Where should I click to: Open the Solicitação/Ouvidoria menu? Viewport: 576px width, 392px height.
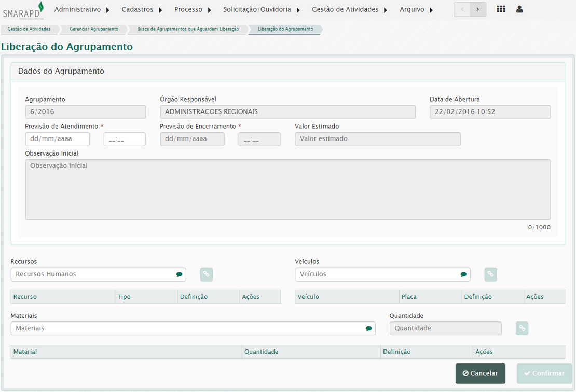coord(261,10)
